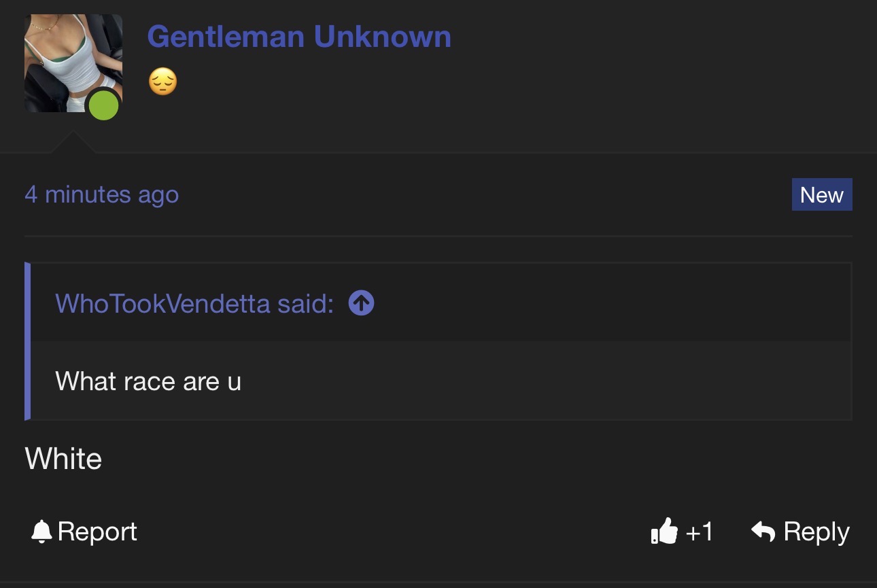The width and height of the screenshot is (877, 588).
Task: Click the "+1" like counter
Action: tap(699, 532)
